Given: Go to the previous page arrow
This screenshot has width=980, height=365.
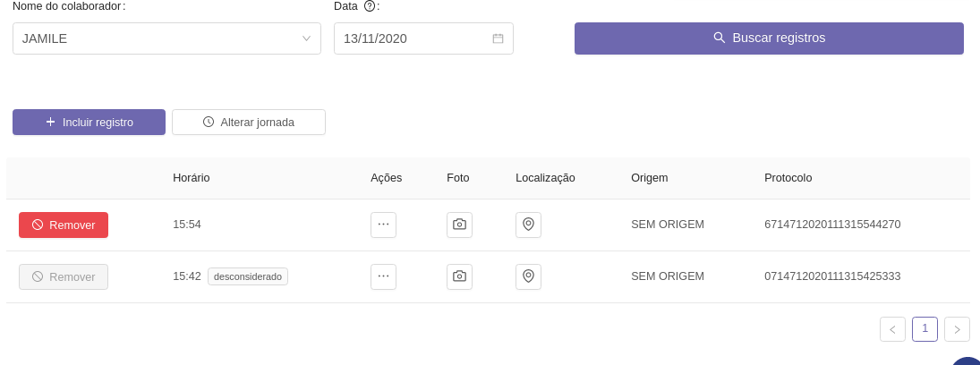Looking at the screenshot, I should pos(892,329).
